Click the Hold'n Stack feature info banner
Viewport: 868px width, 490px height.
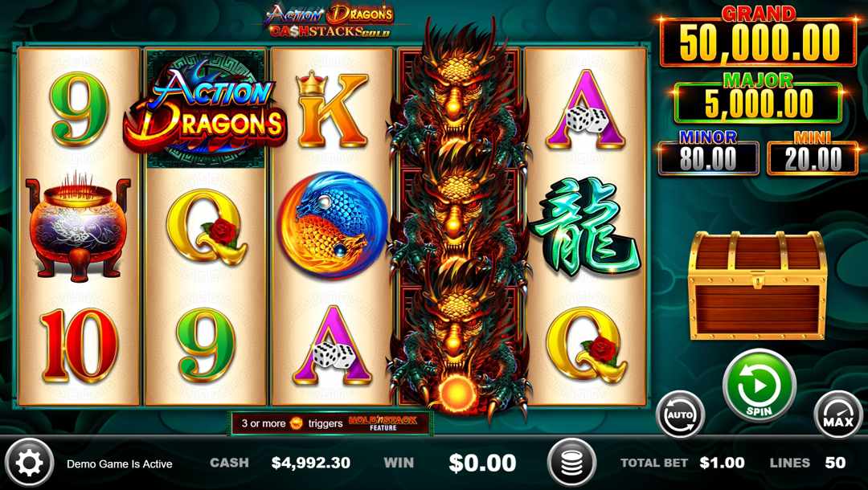(331, 423)
